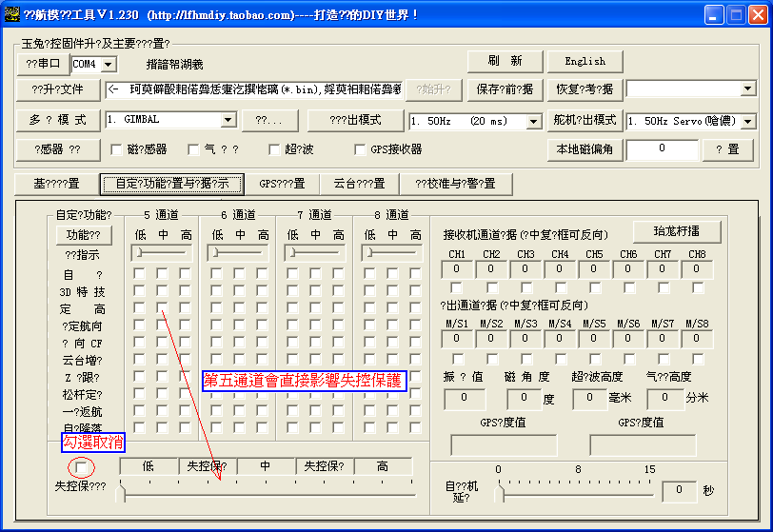Click the ultrasonic height millimeter field
Image resolution: width=773 pixels, height=532 pixels.
pyautogui.click(x=589, y=399)
